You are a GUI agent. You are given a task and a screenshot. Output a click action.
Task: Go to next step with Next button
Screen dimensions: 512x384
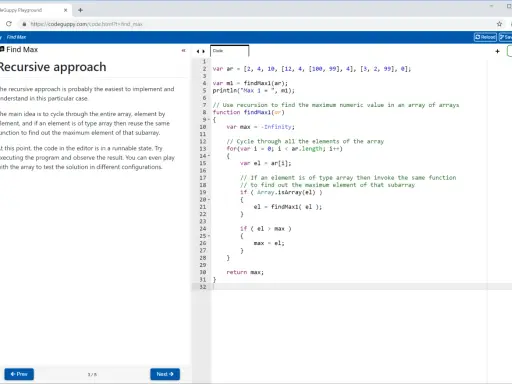click(165, 374)
